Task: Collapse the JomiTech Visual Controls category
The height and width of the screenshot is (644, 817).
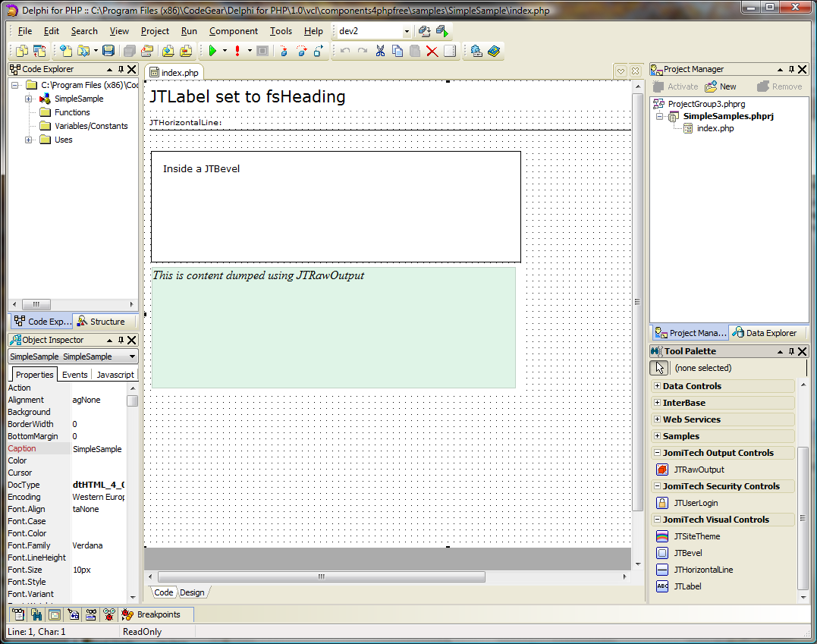Action: click(657, 520)
